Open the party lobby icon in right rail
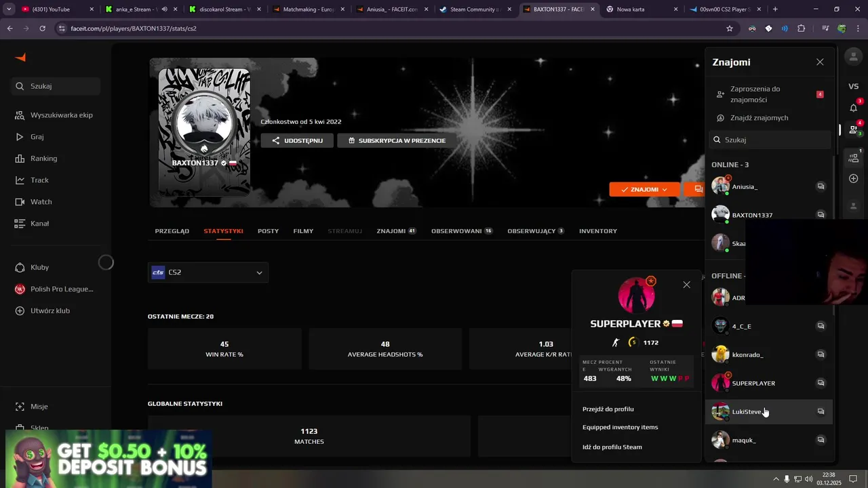Image resolution: width=868 pixels, height=488 pixels. click(x=854, y=157)
